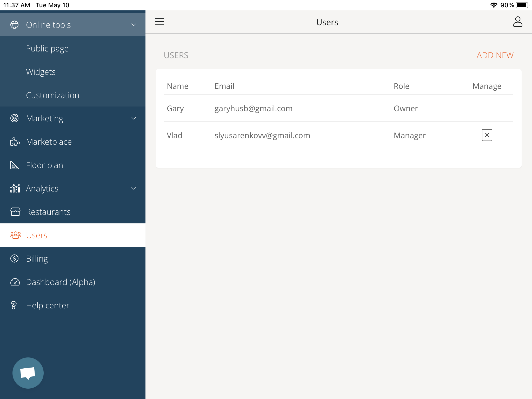Click Vlad's email address
The image size is (532, 399).
coord(262,135)
